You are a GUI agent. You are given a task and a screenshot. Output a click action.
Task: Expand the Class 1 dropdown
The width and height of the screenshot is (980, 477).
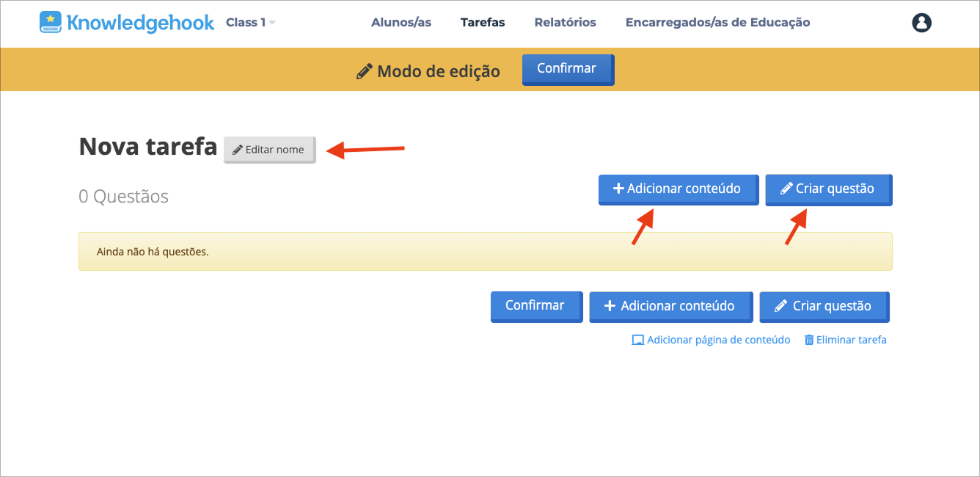pos(251,23)
